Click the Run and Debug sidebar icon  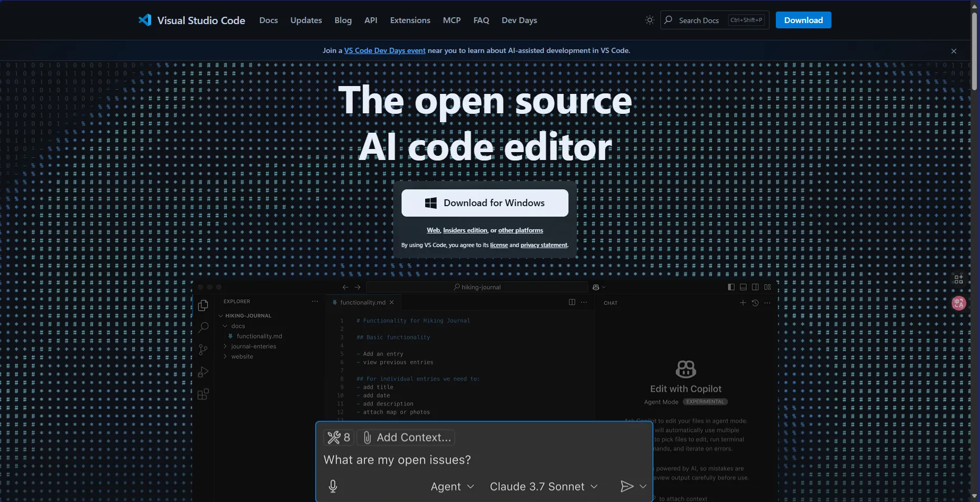(x=203, y=372)
